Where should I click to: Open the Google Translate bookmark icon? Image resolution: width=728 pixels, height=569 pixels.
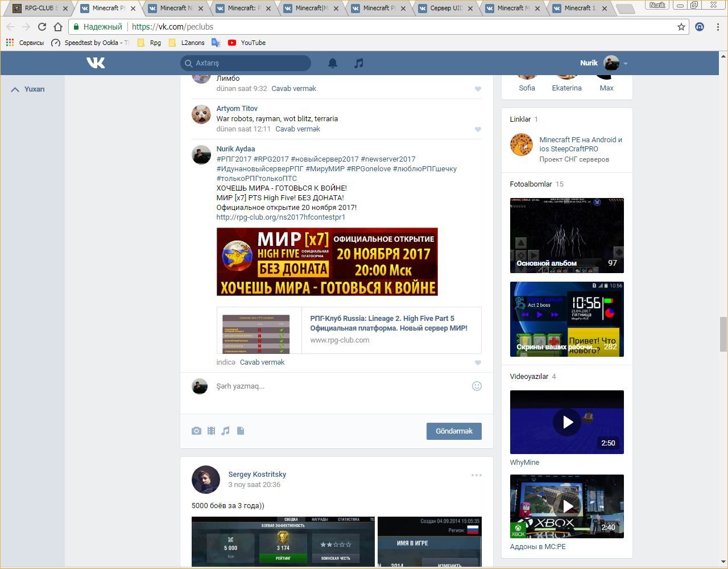point(216,43)
